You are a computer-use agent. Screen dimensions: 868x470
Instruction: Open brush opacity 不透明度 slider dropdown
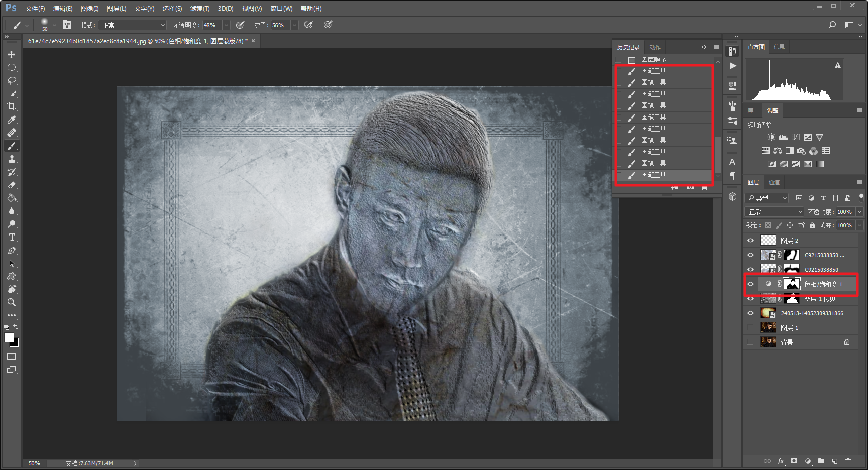click(226, 25)
